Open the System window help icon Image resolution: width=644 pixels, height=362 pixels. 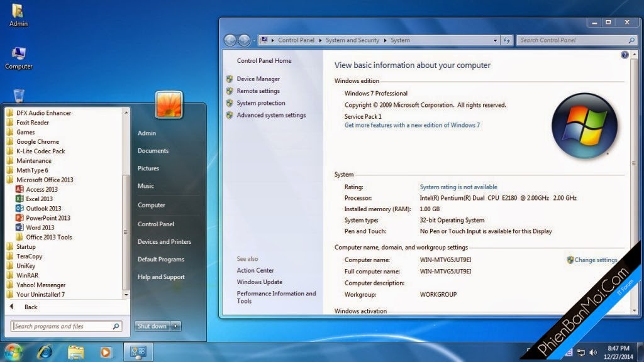tap(625, 55)
